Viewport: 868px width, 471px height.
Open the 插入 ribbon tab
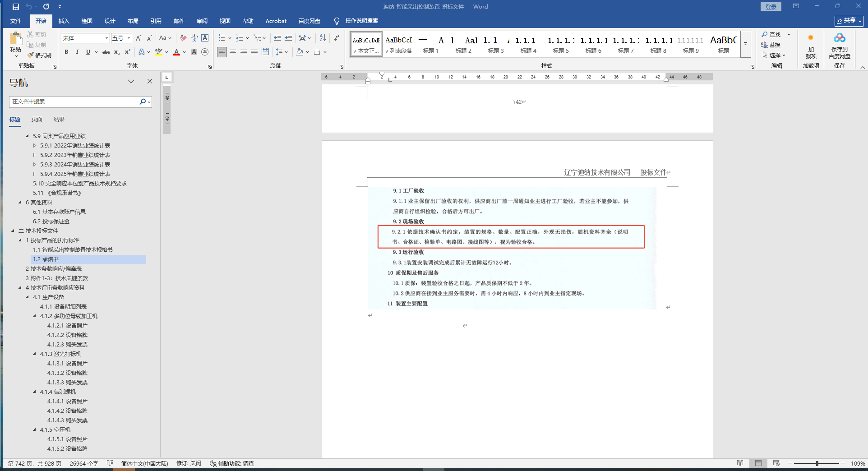[64, 21]
